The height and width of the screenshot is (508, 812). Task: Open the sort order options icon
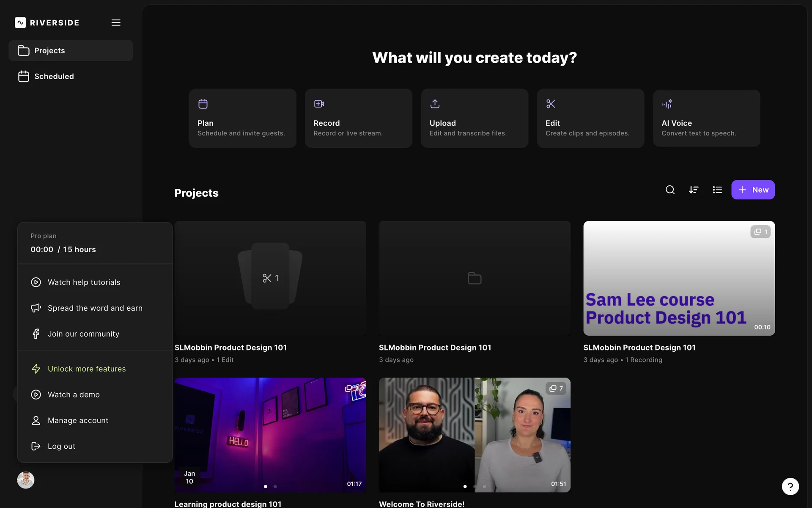[x=694, y=190]
